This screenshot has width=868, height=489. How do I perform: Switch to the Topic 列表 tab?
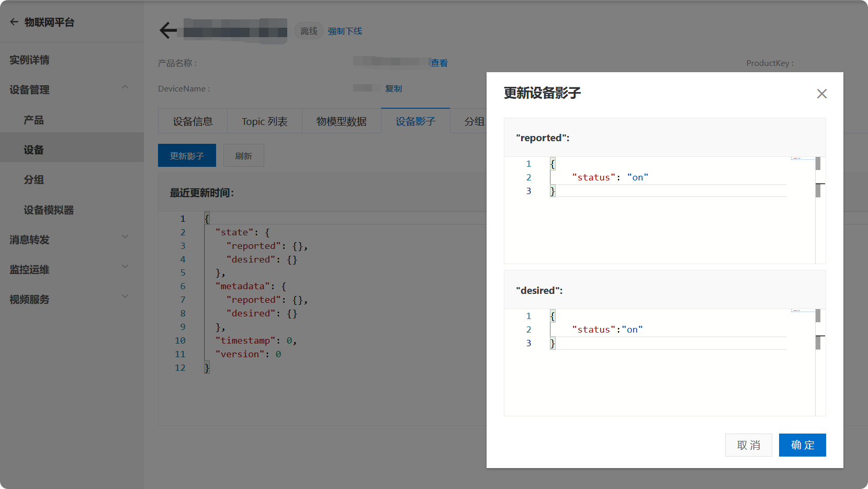[x=265, y=121]
